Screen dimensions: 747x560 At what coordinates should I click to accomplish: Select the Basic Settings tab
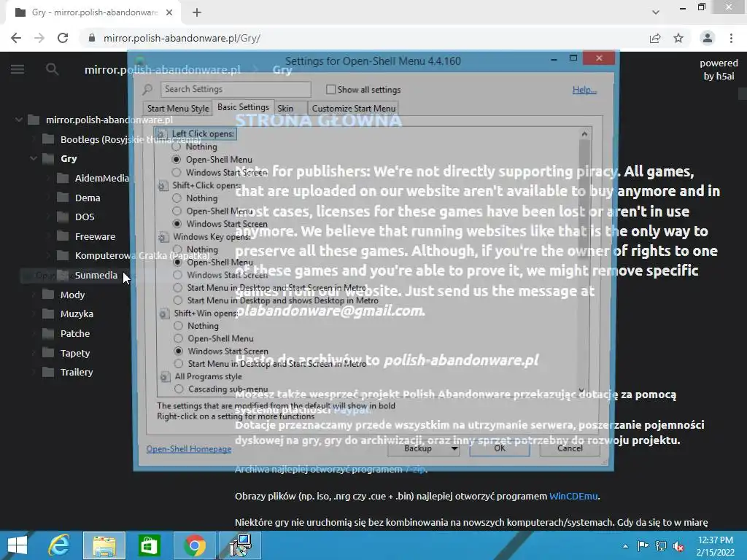(x=243, y=107)
